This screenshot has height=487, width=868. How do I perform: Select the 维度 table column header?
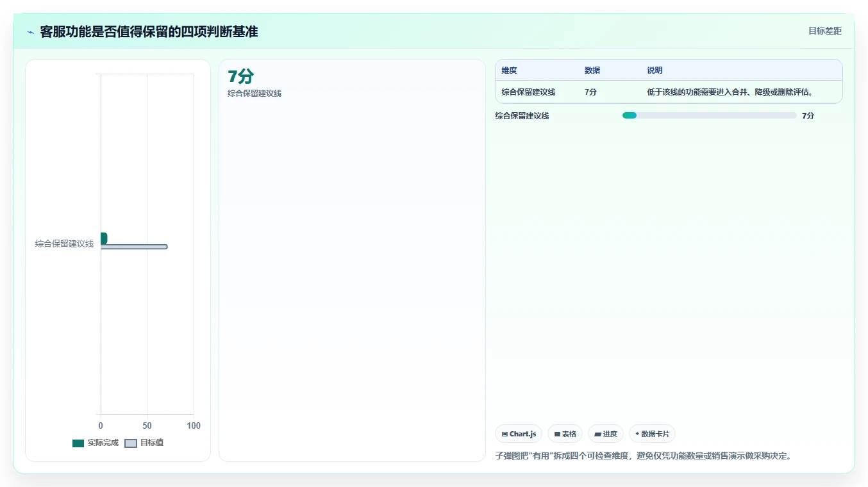tap(509, 70)
